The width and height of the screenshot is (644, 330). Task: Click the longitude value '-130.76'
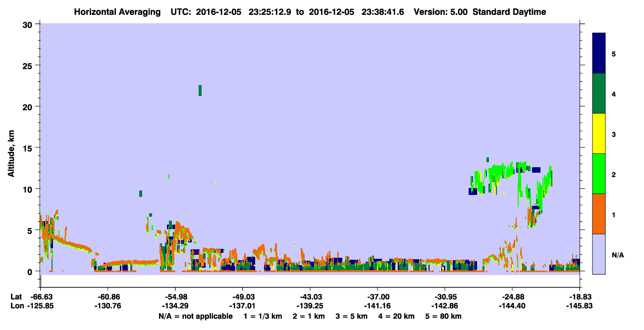coord(107,306)
